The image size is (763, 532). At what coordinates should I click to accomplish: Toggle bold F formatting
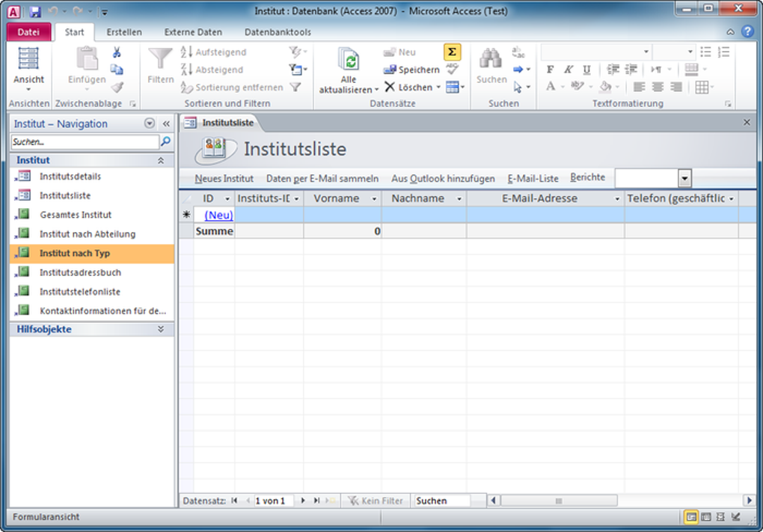click(550, 70)
